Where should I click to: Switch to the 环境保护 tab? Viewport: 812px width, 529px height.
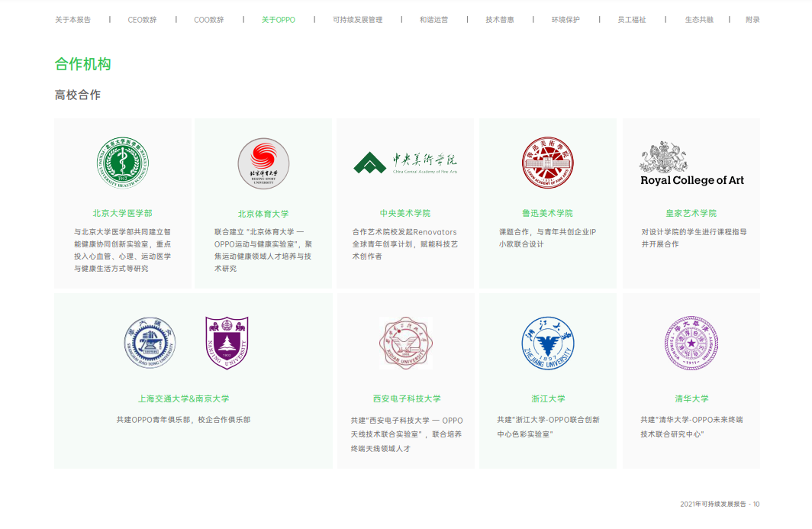565,20
